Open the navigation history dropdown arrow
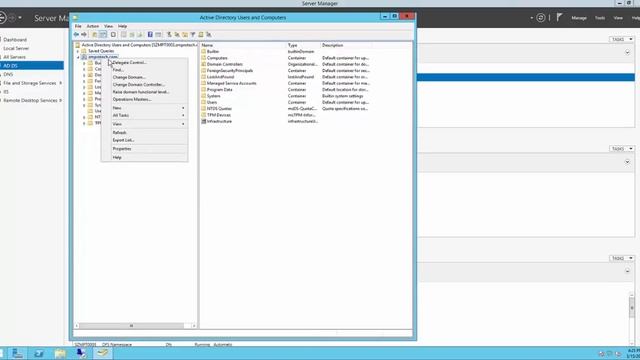This screenshot has height=360, width=640. tap(20, 18)
